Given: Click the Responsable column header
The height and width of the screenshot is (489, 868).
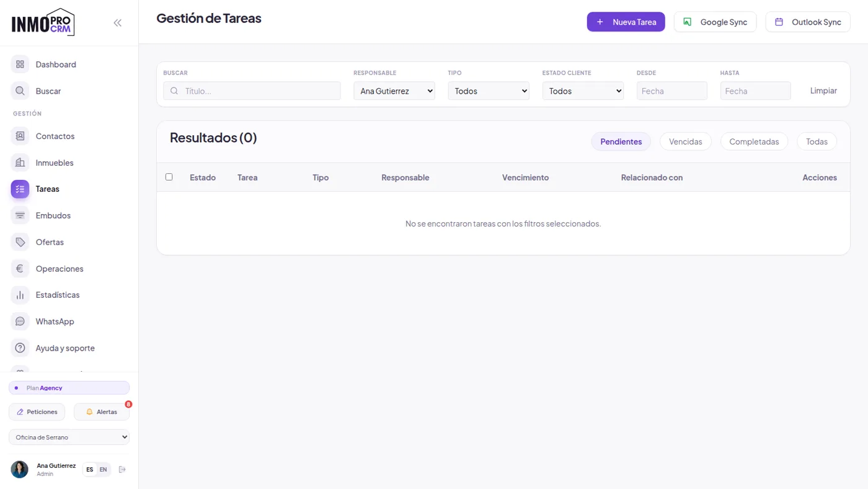Looking at the screenshot, I should (405, 177).
